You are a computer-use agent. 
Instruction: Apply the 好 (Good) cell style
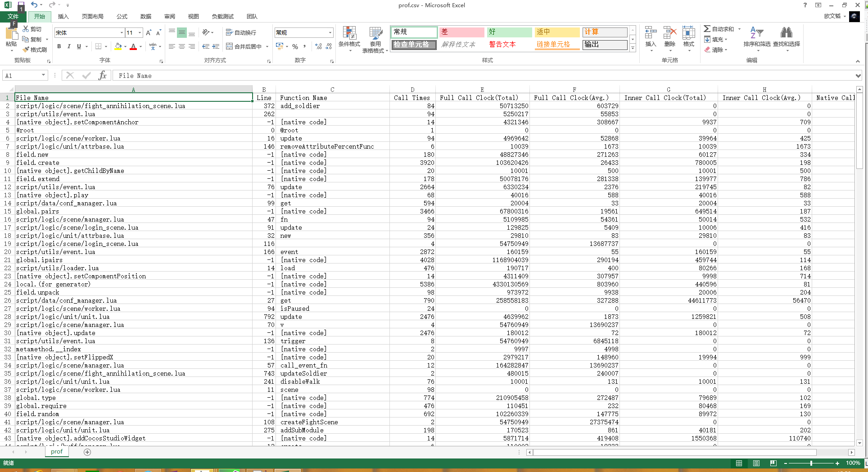[509, 32]
